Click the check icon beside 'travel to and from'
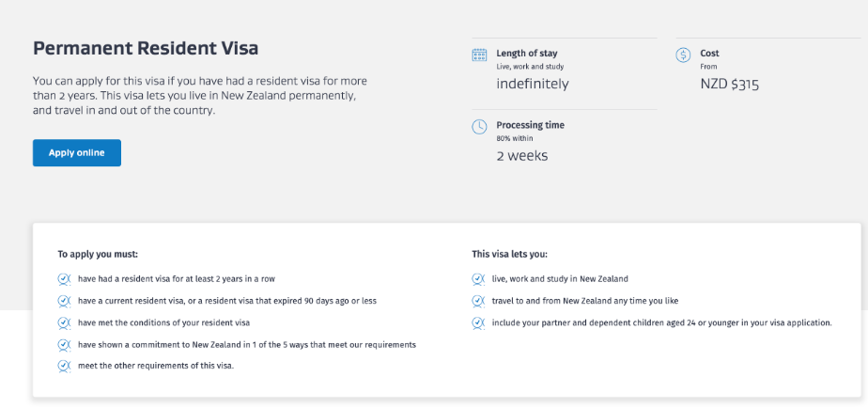This screenshot has width=868, height=408. pyautogui.click(x=479, y=301)
